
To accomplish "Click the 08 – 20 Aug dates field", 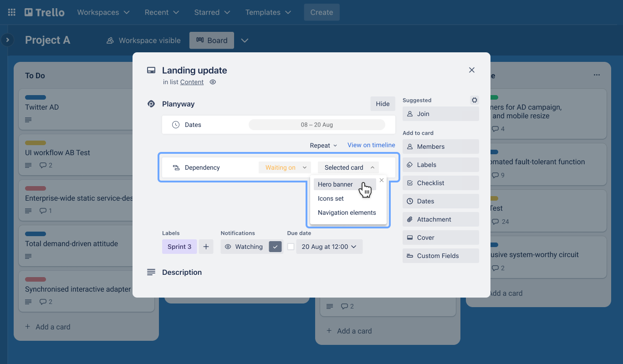I will (317, 125).
